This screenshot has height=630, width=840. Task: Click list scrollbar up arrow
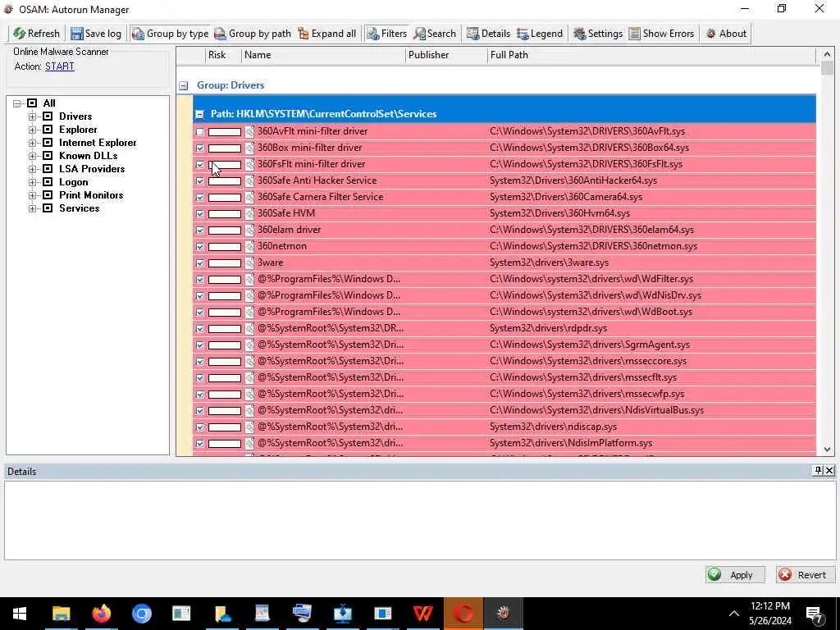[x=827, y=54]
